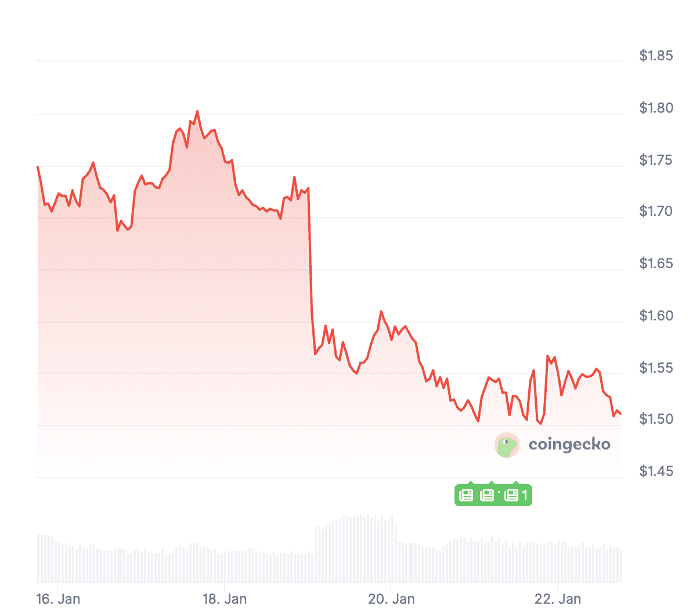The height and width of the screenshot is (613, 700).
Task: Click the $1.85 price axis label
Action: coord(656,56)
